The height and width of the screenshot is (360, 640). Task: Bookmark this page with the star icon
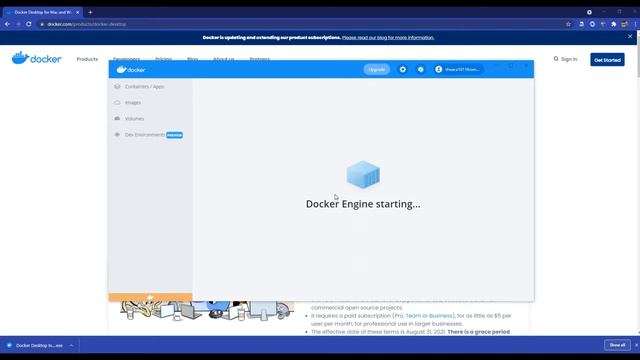(568, 24)
